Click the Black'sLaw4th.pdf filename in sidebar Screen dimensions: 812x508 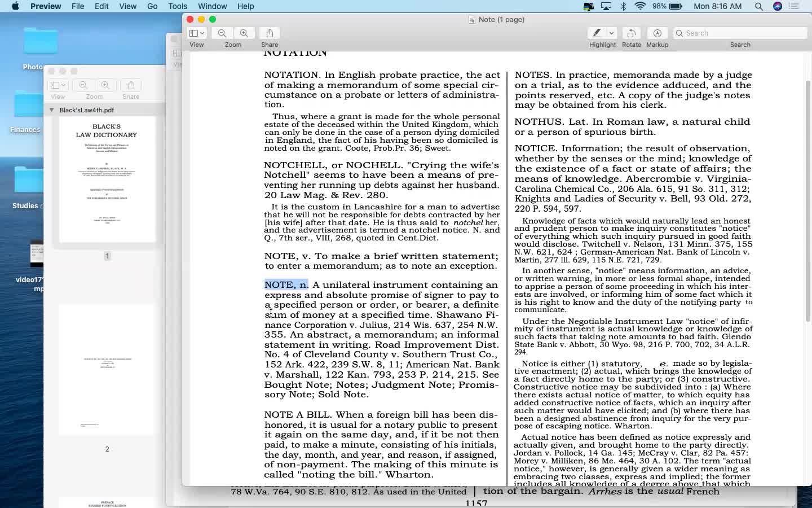(x=87, y=110)
